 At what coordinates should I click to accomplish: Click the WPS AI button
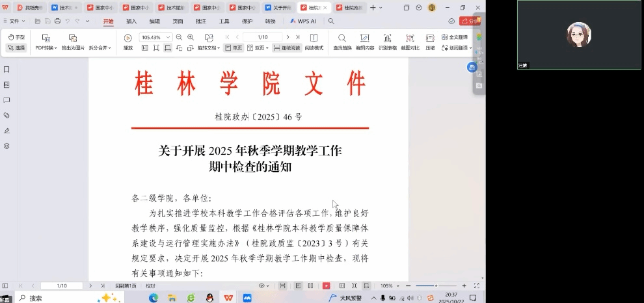tap(303, 21)
